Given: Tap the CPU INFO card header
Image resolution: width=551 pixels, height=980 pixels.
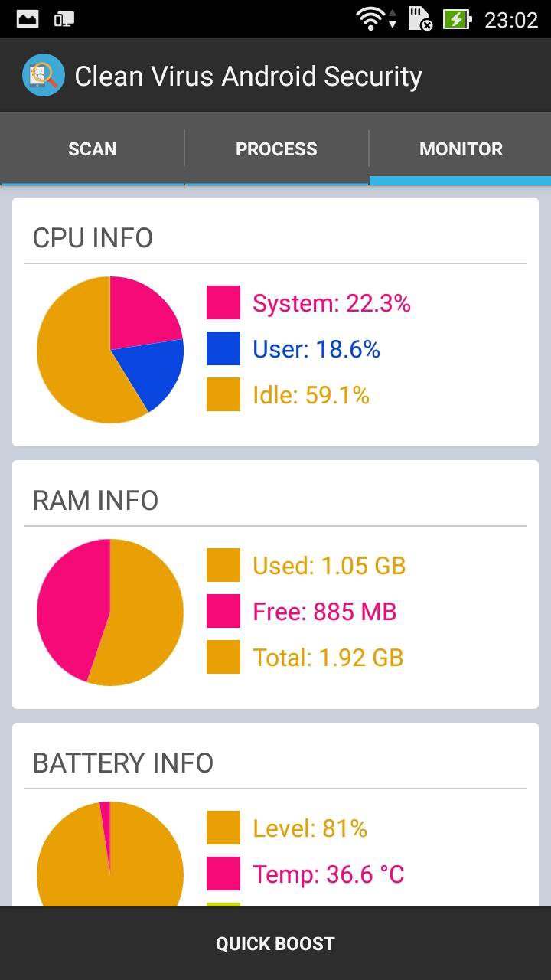Looking at the screenshot, I should coord(93,238).
